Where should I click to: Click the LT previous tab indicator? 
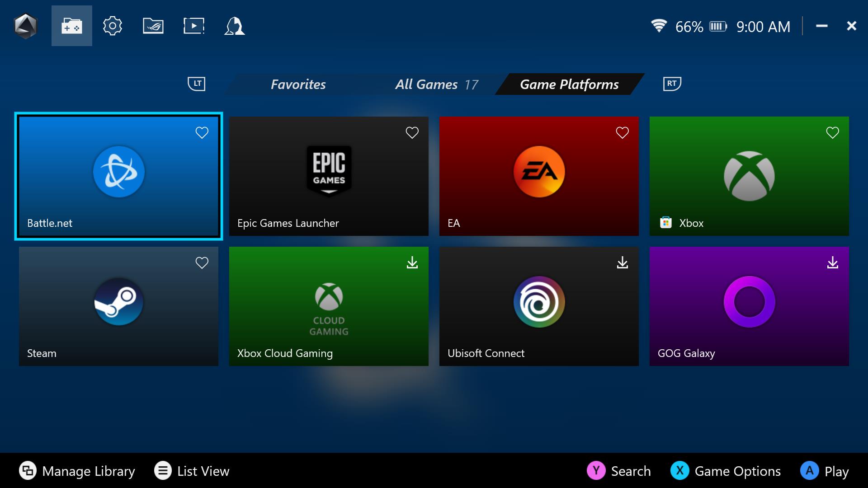point(197,84)
